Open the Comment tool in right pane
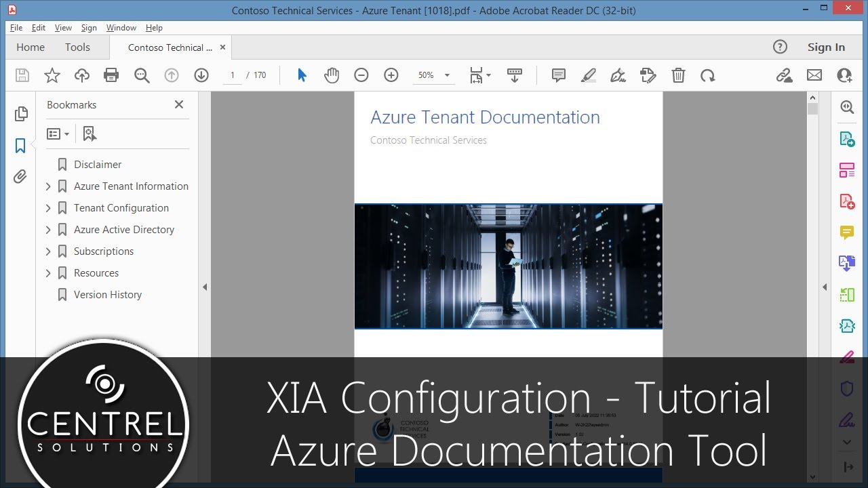Image resolution: width=868 pixels, height=488 pixels. [x=847, y=232]
